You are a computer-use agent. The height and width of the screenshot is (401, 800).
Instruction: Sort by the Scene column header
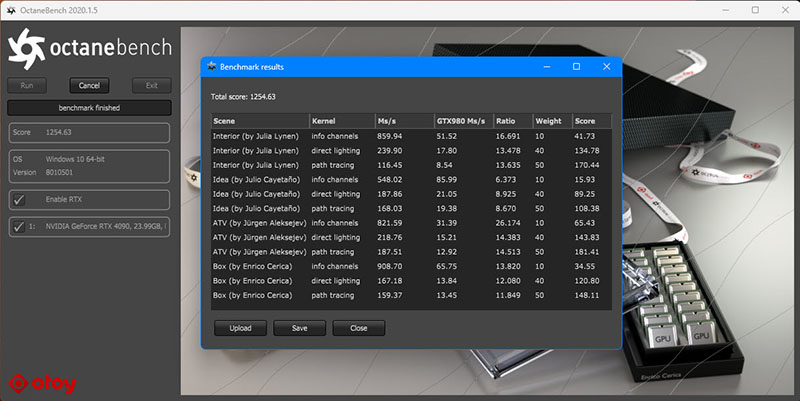coord(260,121)
